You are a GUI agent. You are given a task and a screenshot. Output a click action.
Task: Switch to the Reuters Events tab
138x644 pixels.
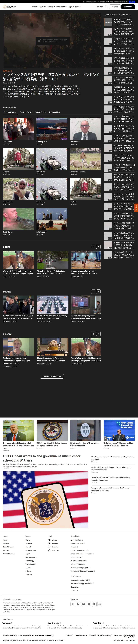pos(26,112)
